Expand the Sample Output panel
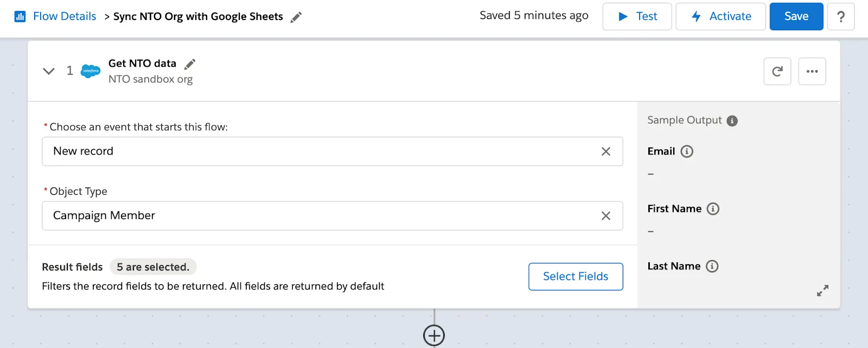The width and height of the screenshot is (868, 348). pos(822,291)
